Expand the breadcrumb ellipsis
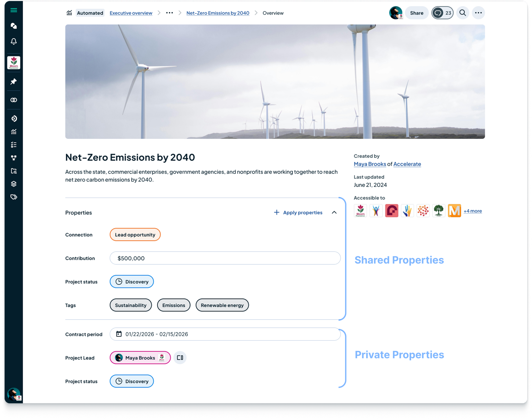Image resolution: width=532 pixels, height=419 pixels. (169, 13)
